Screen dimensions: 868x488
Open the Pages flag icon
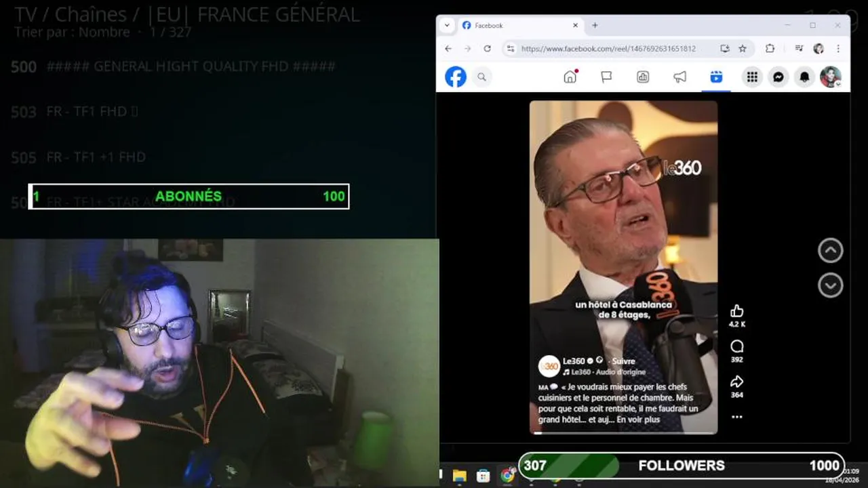(x=606, y=77)
